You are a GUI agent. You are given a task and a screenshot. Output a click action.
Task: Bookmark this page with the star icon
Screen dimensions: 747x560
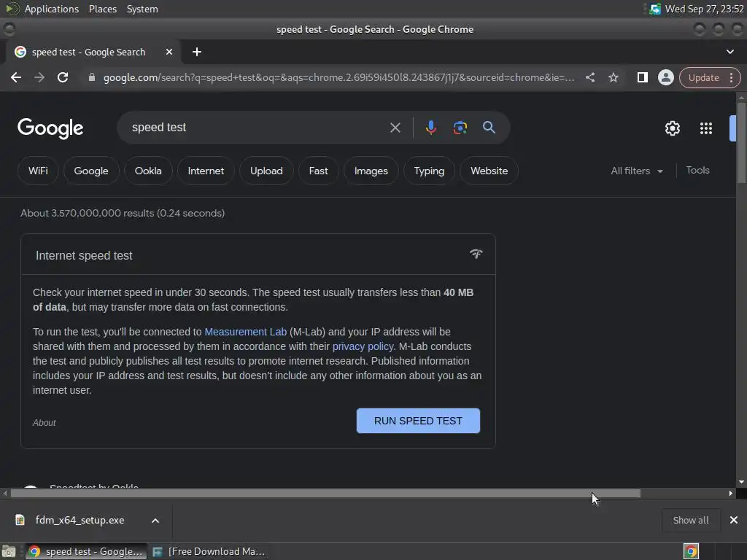[x=613, y=77]
